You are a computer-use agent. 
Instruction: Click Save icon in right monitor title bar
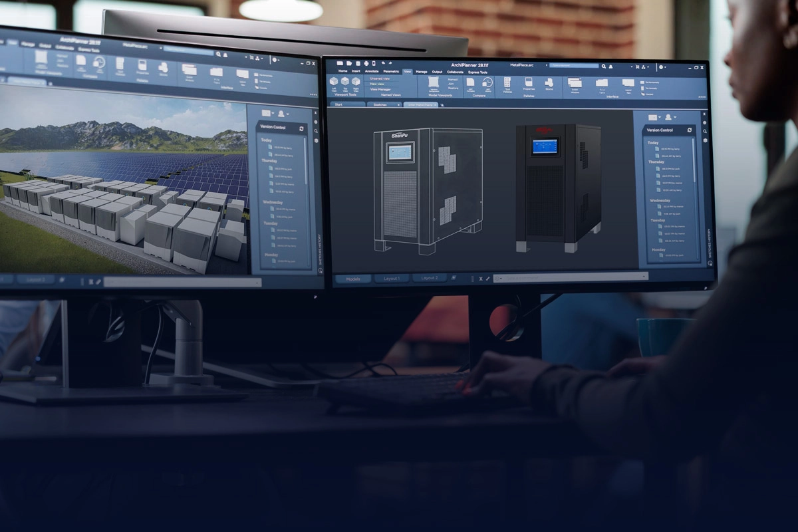coord(358,63)
